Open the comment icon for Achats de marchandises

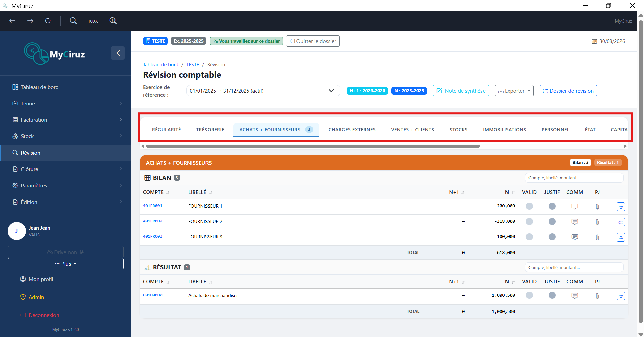[x=574, y=296]
